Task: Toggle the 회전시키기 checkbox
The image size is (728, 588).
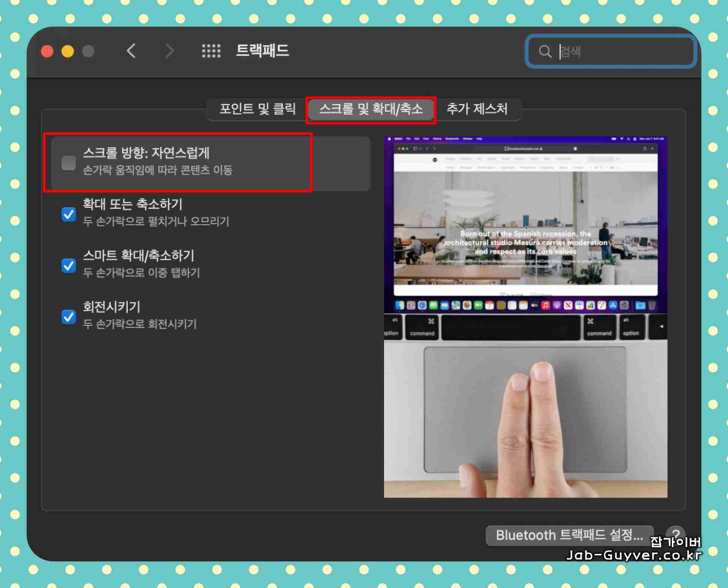Action: (69, 317)
